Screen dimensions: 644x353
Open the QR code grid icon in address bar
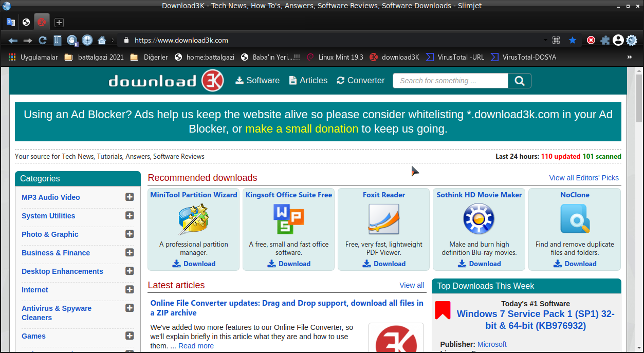[556, 40]
